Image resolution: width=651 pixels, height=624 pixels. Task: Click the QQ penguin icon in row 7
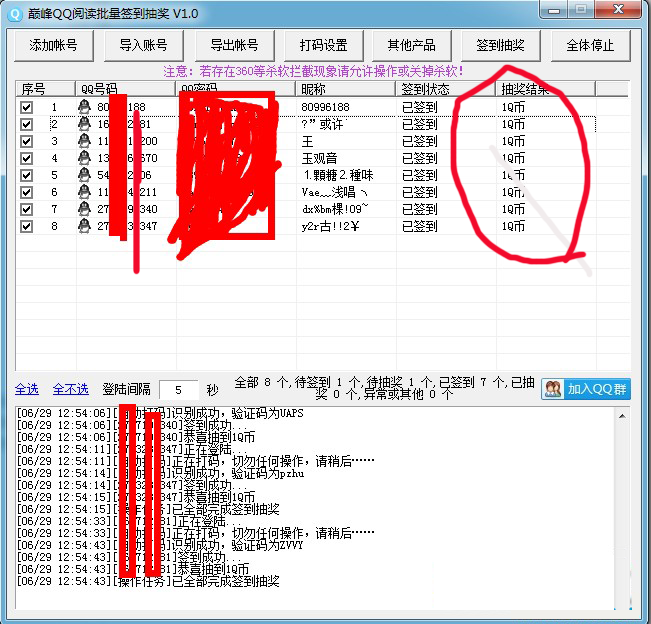tap(84, 209)
